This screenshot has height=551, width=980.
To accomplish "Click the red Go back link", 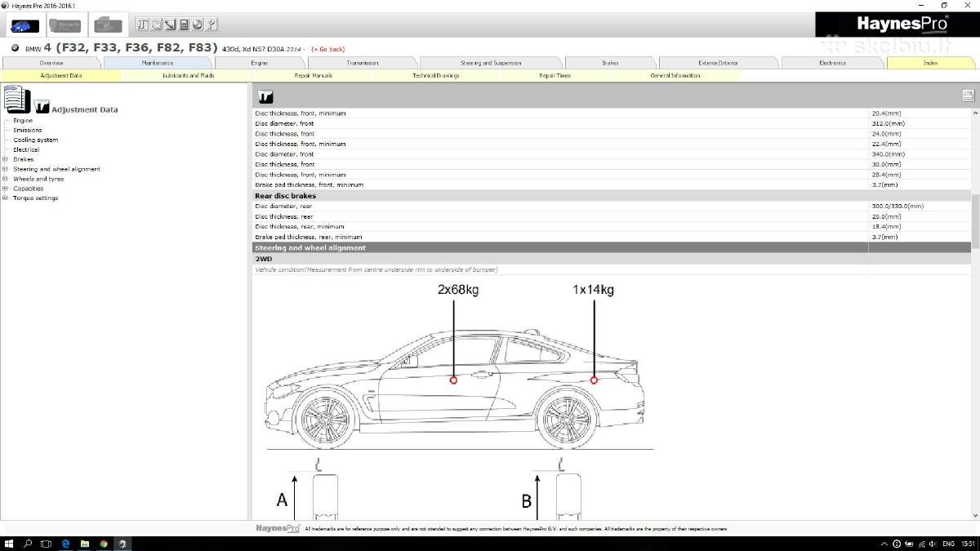I will click(x=327, y=49).
